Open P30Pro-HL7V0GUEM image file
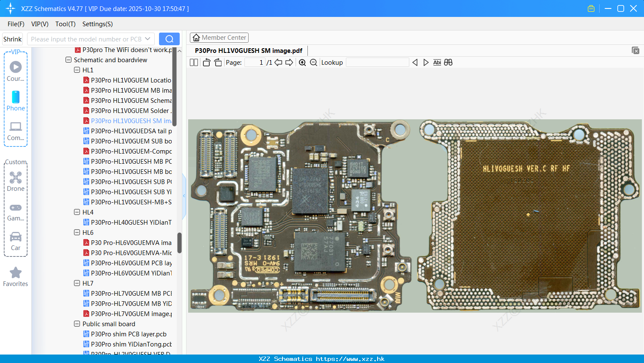This screenshot has width=644, height=363. (x=127, y=314)
